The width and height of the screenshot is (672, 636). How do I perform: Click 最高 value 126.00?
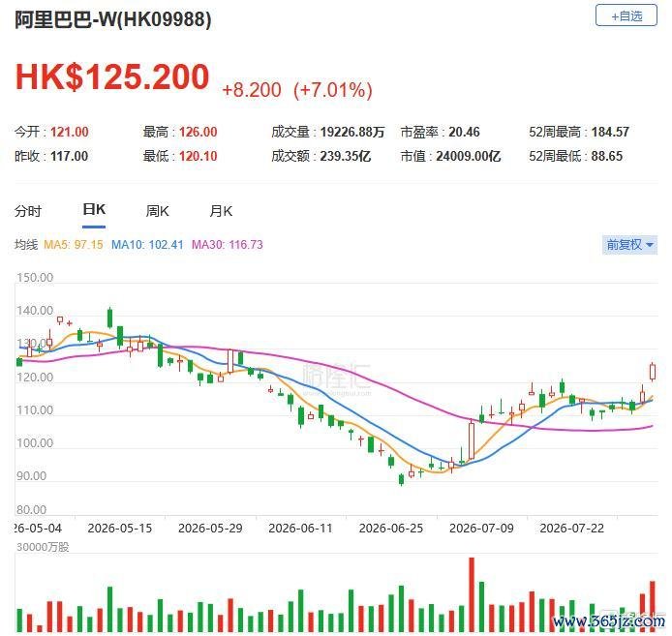pyautogui.click(x=198, y=132)
